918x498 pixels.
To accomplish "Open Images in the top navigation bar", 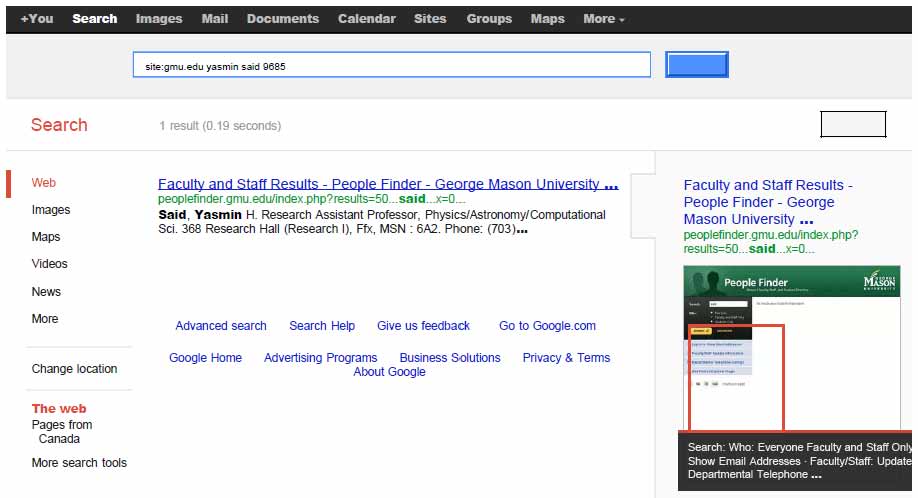I will click(159, 19).
